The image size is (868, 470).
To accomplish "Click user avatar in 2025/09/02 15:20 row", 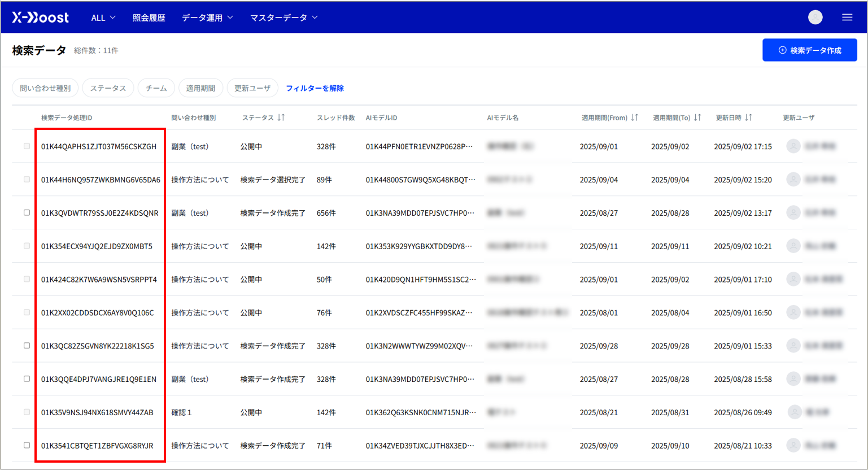I will [x=793, y=180].
